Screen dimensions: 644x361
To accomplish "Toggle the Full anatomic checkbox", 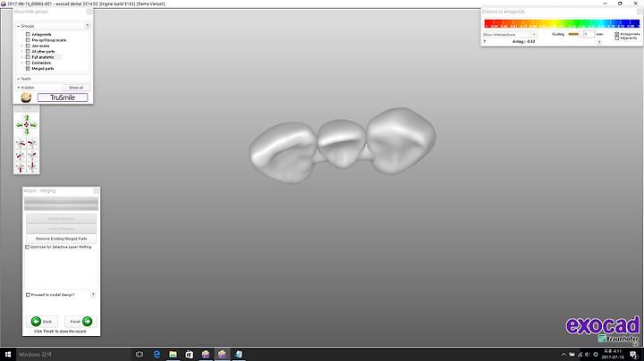I will tap(28, 57).
